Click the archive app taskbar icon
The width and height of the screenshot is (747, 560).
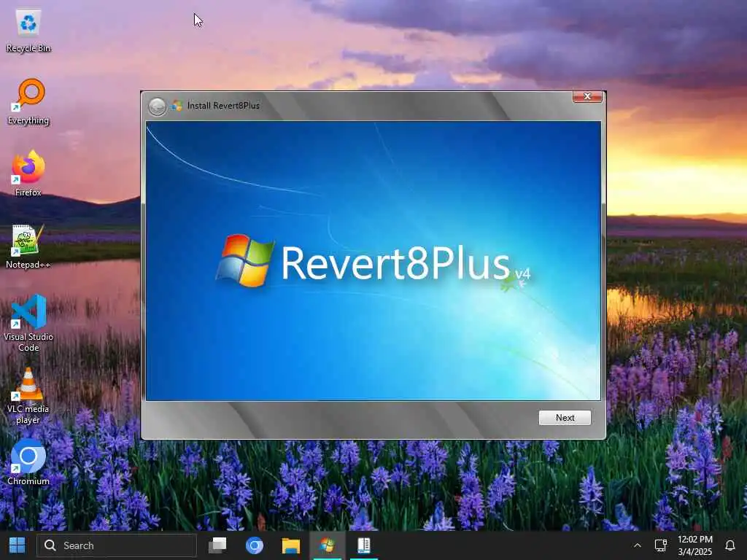[x=364, y=545]
